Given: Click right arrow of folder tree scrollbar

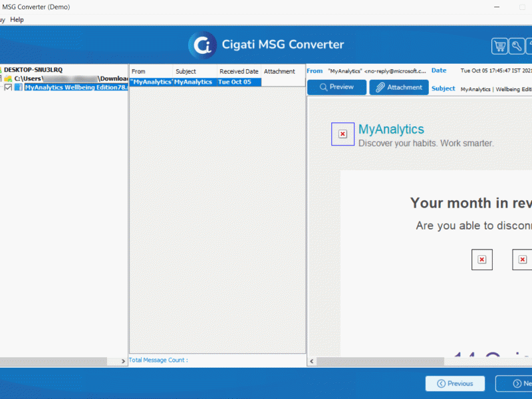Looking at the screenshot, I should pyautogui.click(x=123, y=361).
